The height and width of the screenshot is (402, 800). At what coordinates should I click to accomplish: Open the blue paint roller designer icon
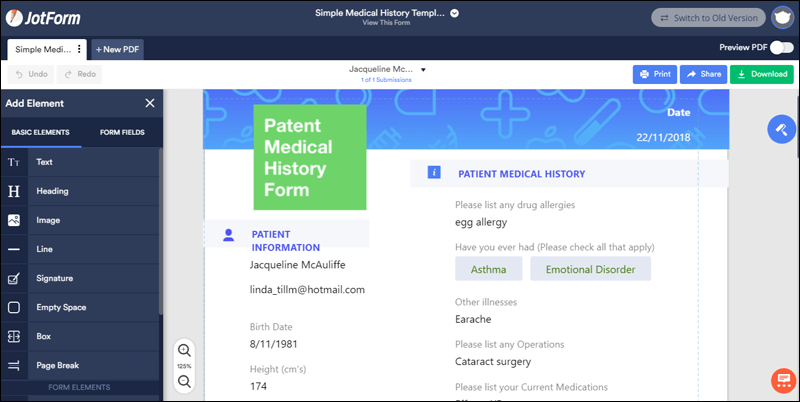click(781, 128)
